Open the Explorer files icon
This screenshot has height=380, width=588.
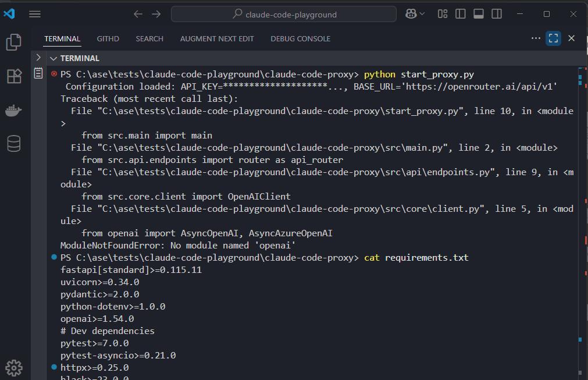tap(14, 42)
